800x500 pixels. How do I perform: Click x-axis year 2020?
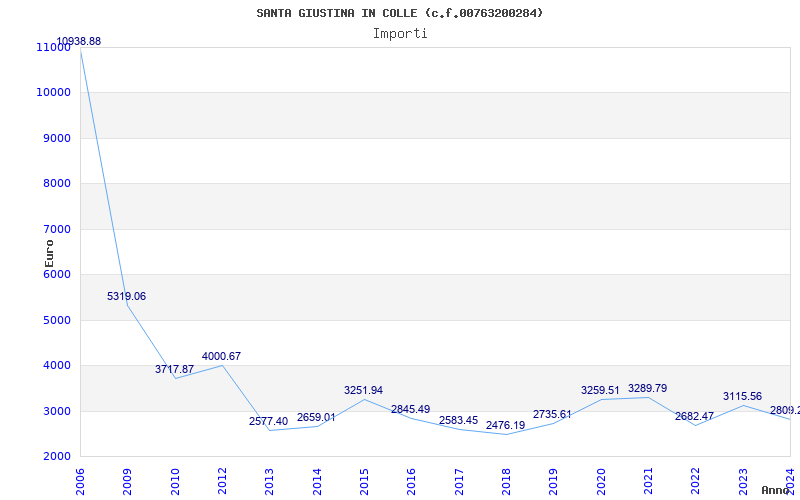point(601,482)
